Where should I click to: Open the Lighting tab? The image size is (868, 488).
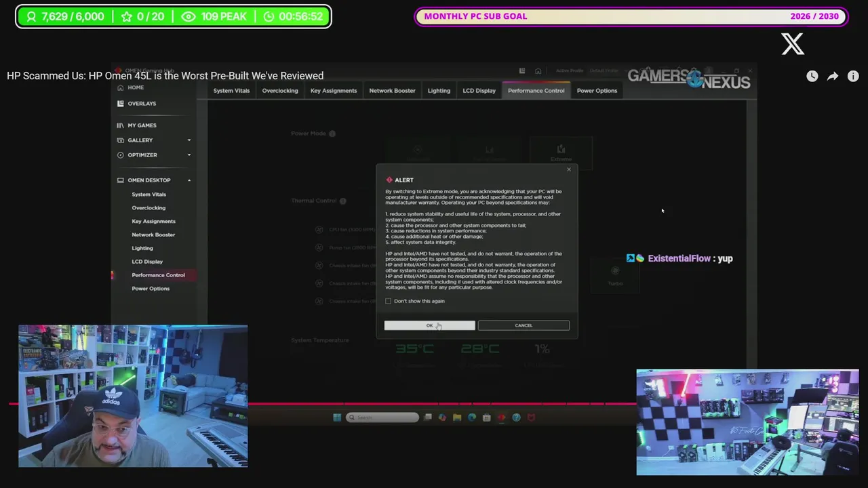click(x=439, y=91)
